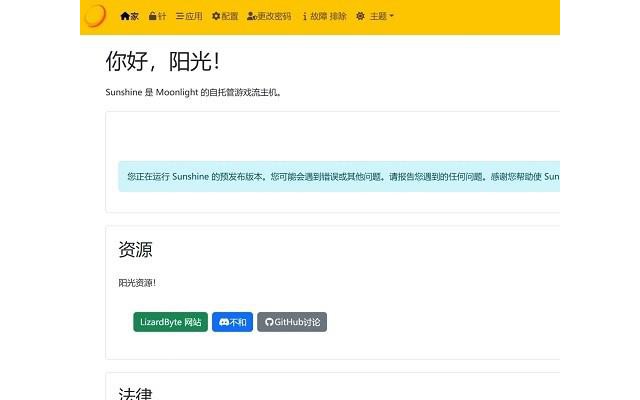Open the GitHub讨论 discussions button

click(292, 322)
